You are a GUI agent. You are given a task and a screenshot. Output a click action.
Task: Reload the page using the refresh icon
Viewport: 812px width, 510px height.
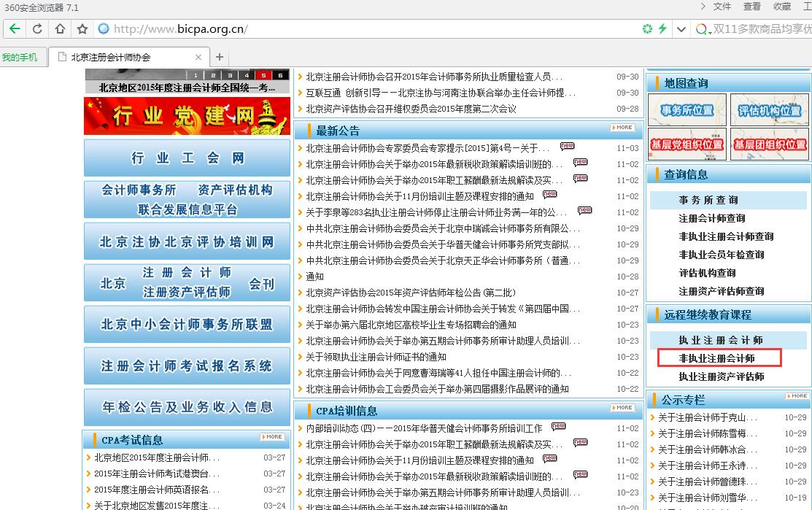click(x=36, y=29)
